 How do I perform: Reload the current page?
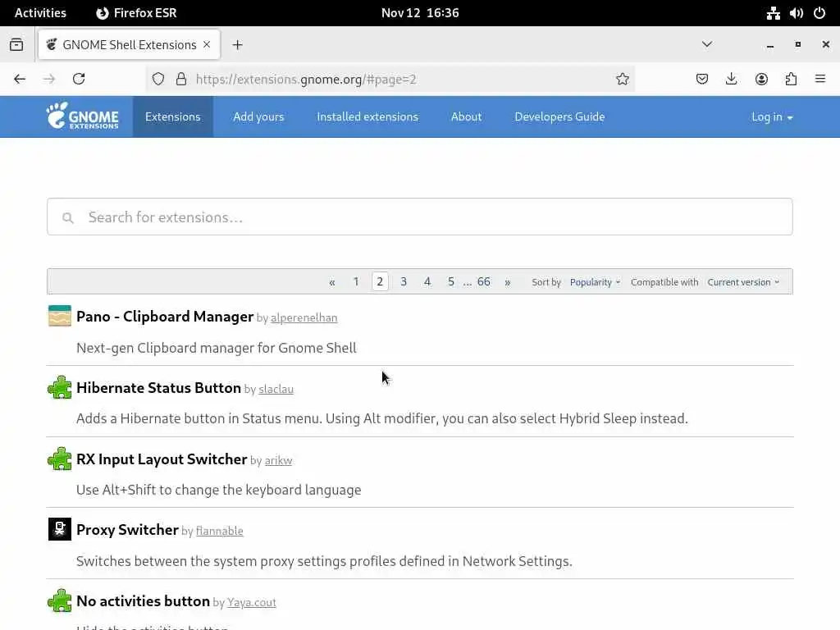click(x=79, y=79)
